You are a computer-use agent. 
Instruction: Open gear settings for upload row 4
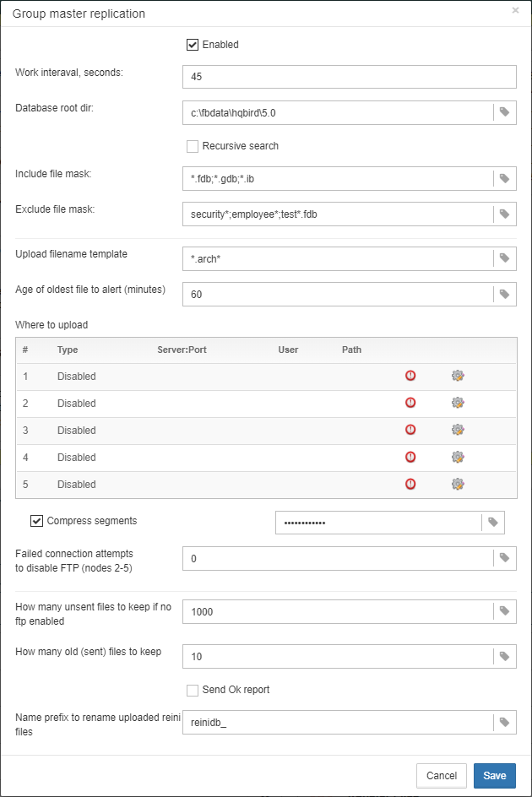pos(458,457)
